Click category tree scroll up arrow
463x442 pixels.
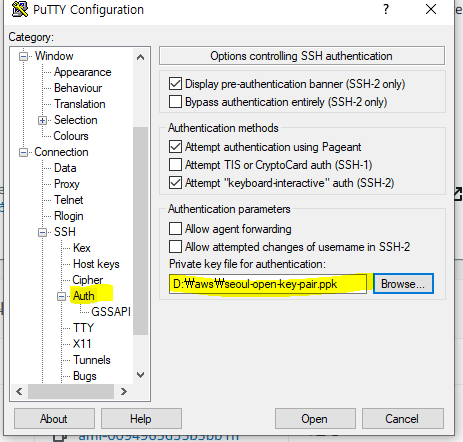pyautogui.click(x=141, y=57)
